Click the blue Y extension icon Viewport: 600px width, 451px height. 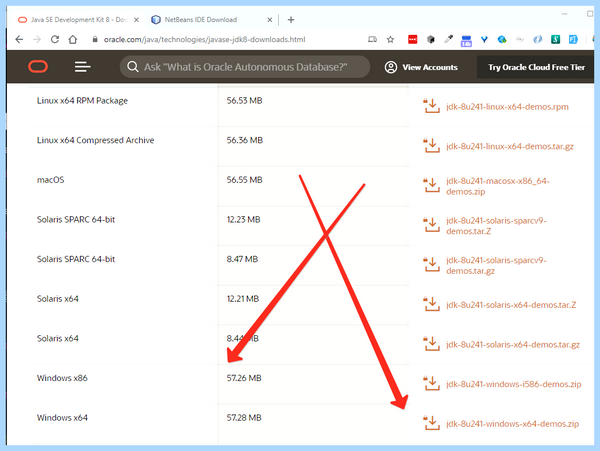[484, 39]
